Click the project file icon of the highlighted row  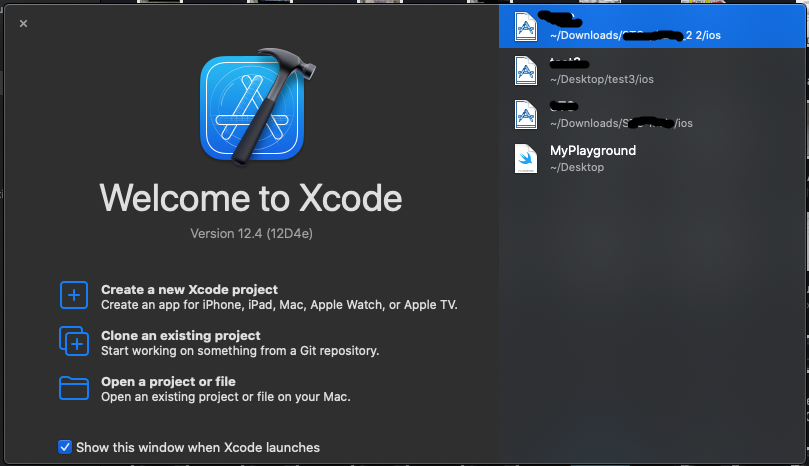pos(526,26)
